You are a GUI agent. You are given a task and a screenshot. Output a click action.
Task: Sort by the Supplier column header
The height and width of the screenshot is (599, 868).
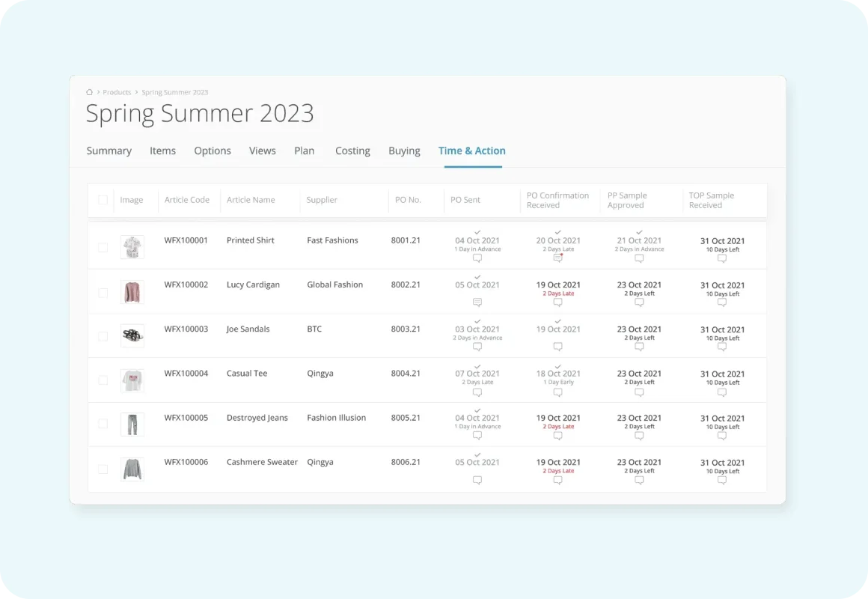(322, 200)
